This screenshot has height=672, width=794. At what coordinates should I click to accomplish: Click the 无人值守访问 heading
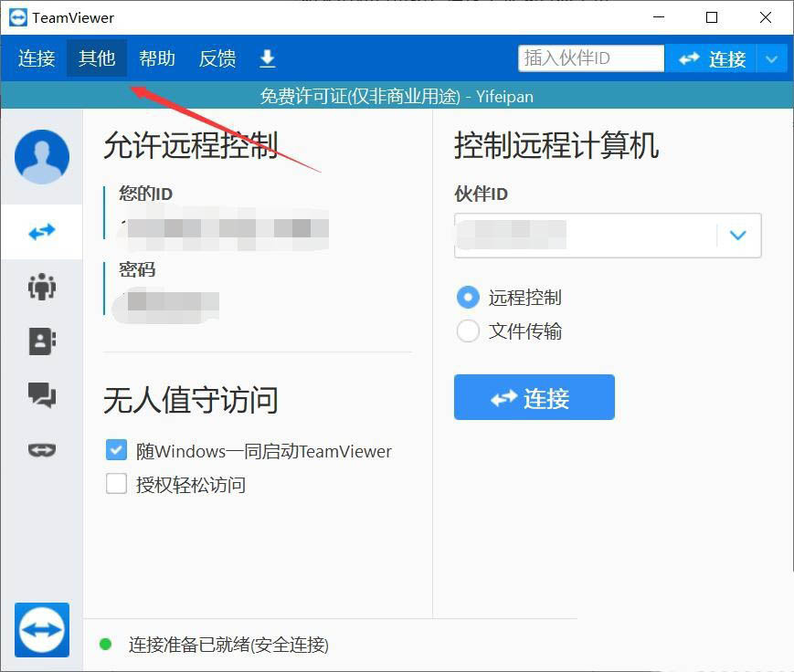[191, 400]
